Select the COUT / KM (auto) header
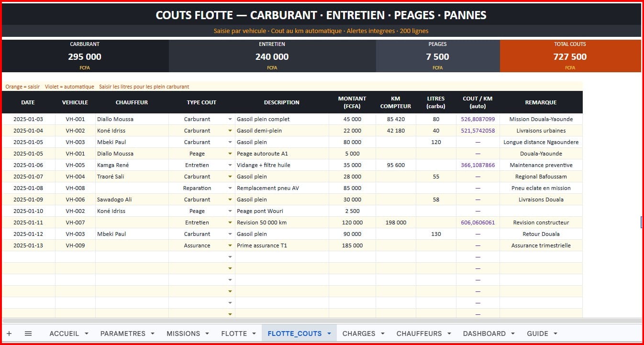The image size is (644, 345). pos(477,102)
